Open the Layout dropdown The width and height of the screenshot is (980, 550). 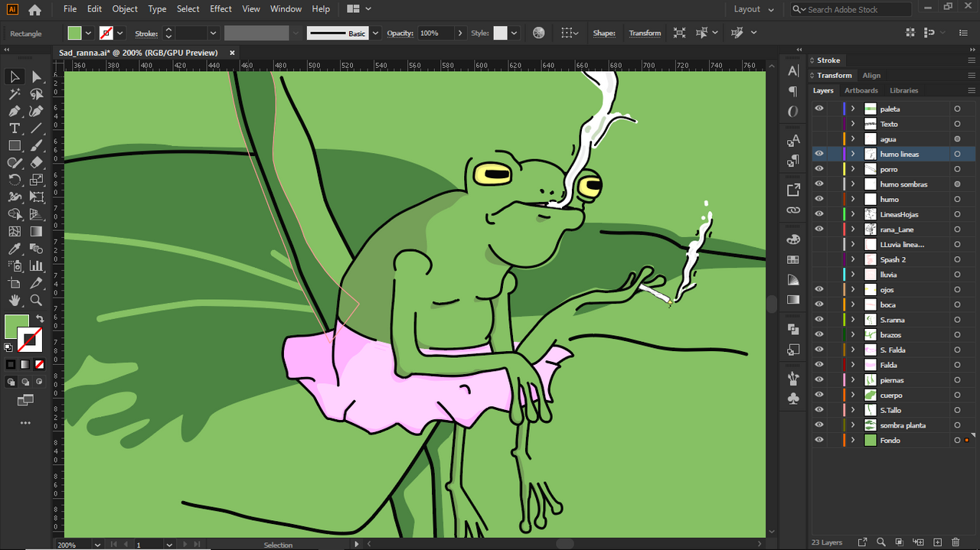tap(753, 9)
